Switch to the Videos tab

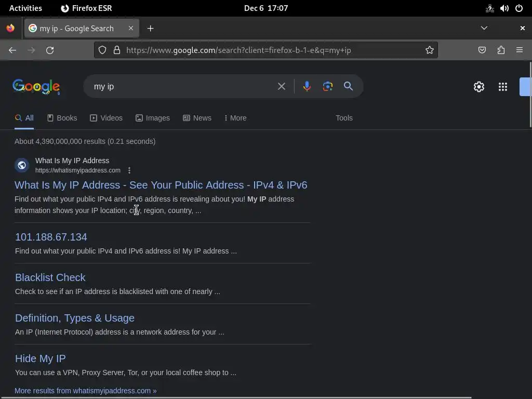pos(106,118)
